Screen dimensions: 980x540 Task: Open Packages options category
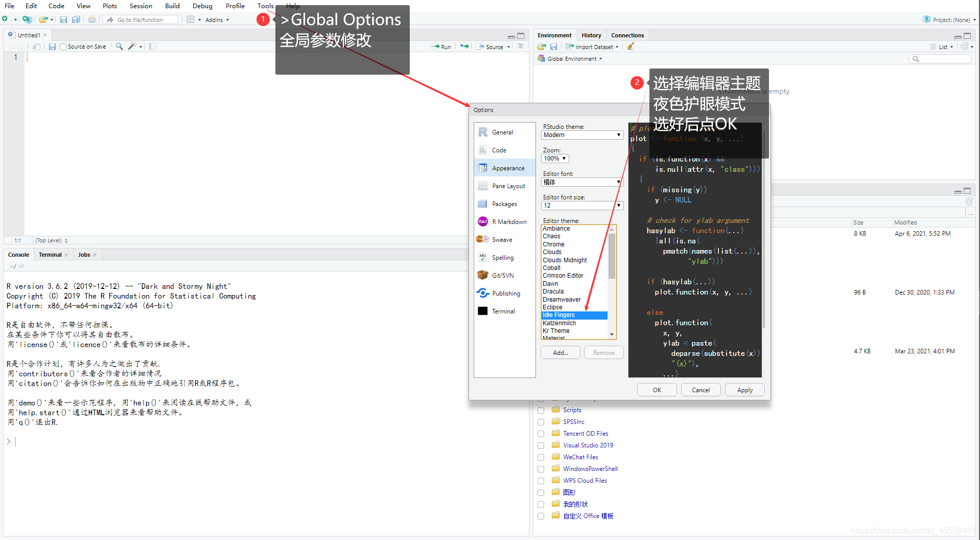click(504, 204)
